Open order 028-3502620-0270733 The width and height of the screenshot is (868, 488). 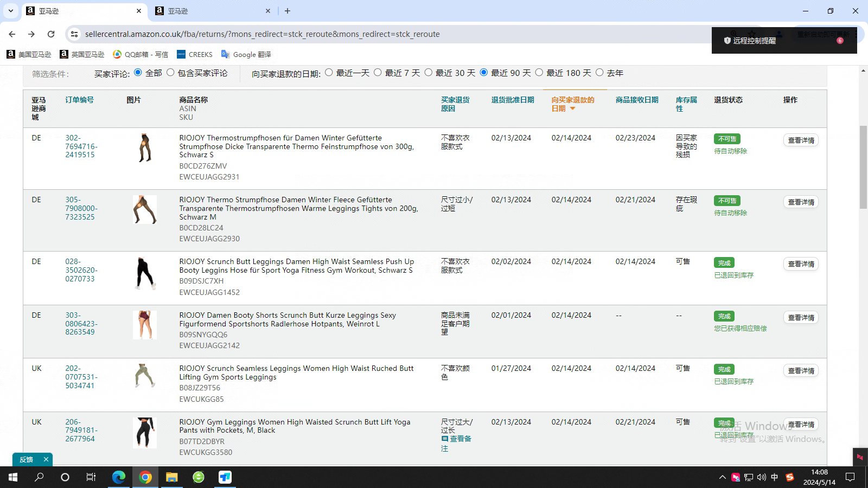81,270
